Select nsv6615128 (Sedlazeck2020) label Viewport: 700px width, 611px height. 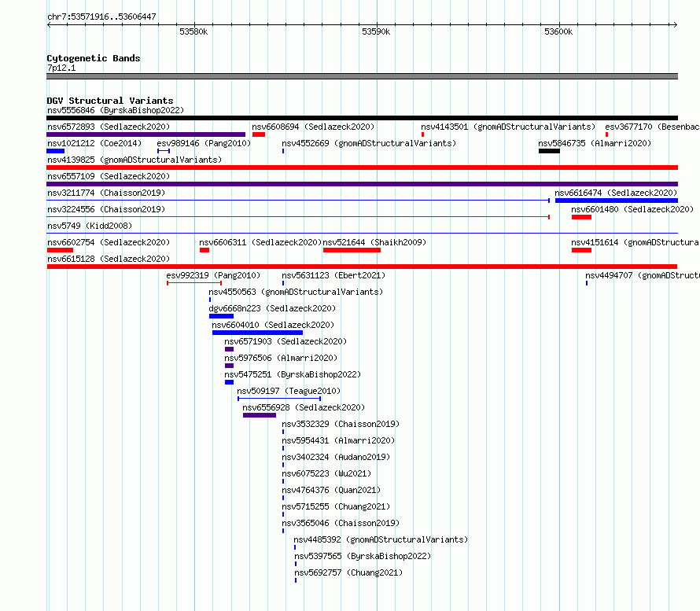coord(109,259)
